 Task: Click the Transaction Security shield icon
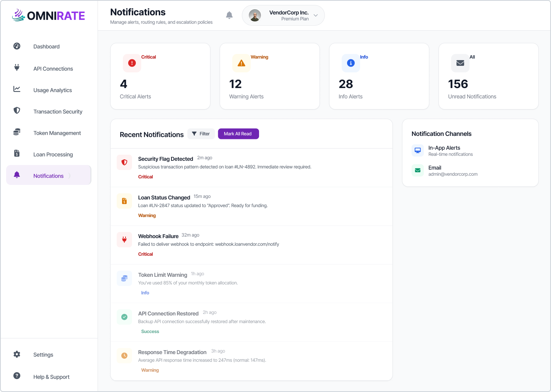[17, 111]
